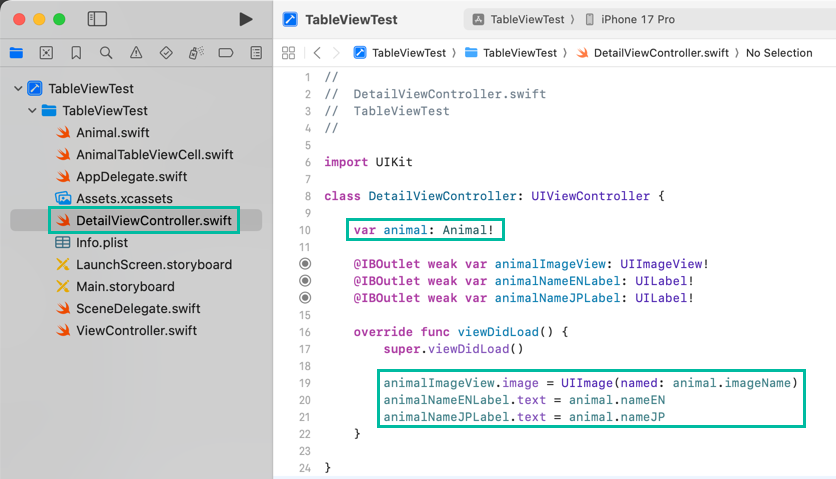Open the Report navigator
Image resolution: width=836 pixels, height=479 pixels.
click(256, 53)
